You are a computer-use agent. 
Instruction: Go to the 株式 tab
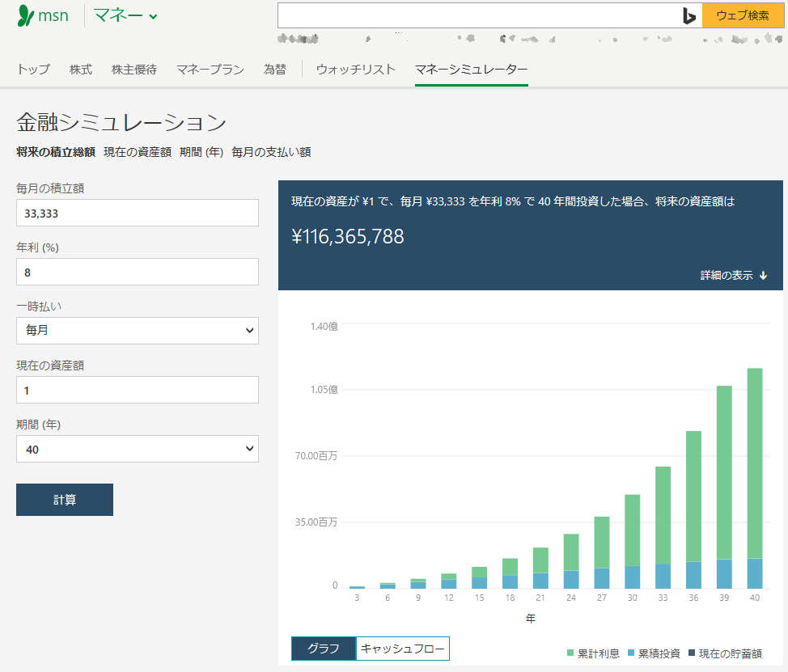pyautogui.click(x=81, y=70)
